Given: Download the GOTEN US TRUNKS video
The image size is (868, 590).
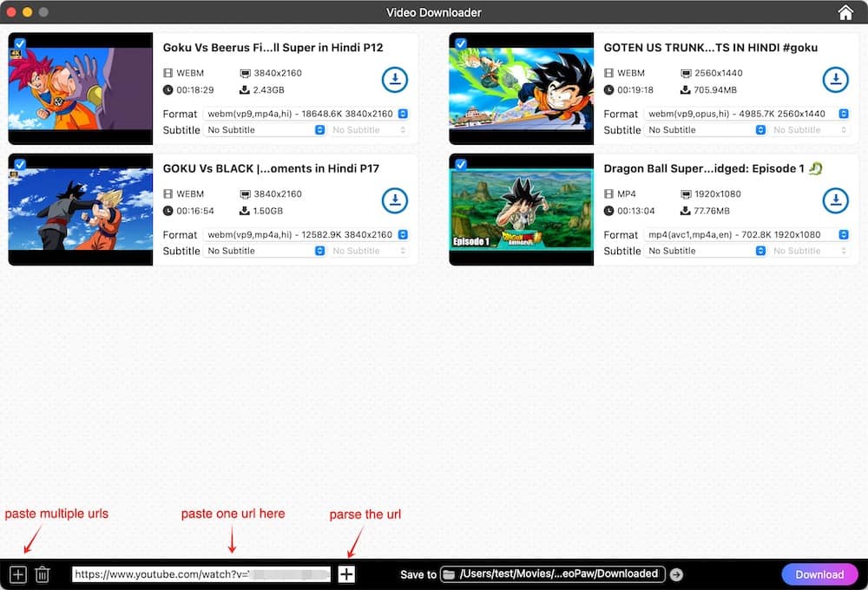Looking at the screenshot, I should 836,80.
